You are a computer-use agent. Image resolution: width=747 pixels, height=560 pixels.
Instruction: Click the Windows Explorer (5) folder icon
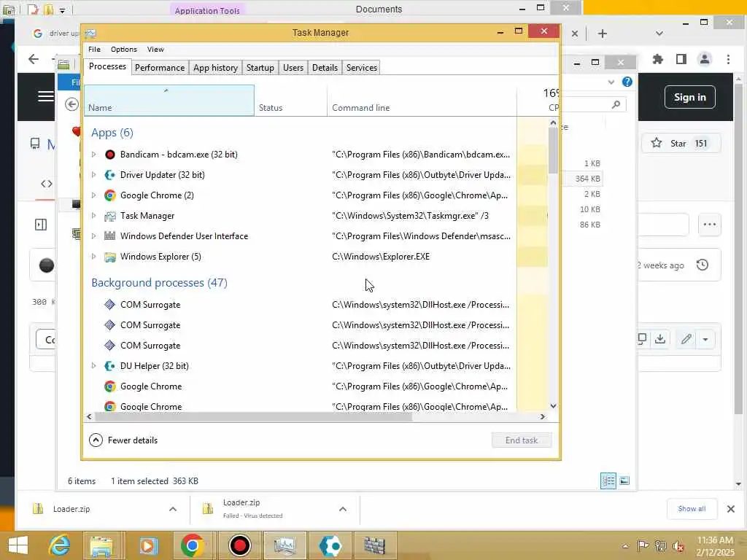110,257
